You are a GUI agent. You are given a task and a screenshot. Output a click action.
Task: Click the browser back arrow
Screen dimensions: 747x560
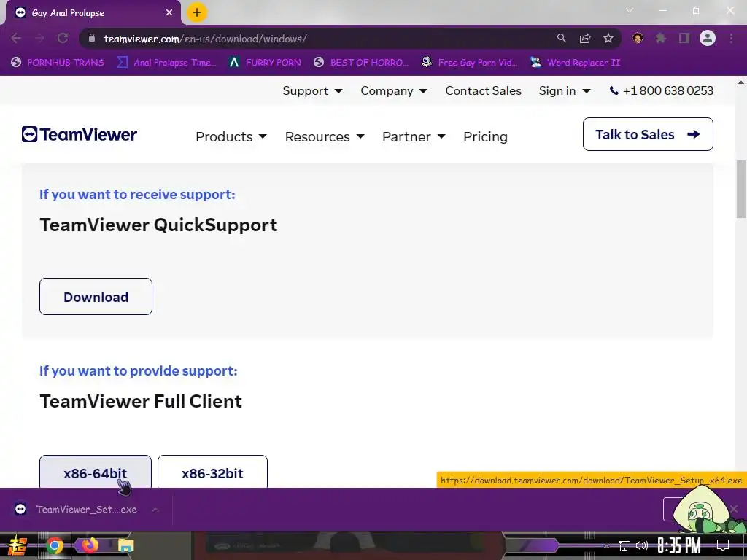tap(16, 38)
